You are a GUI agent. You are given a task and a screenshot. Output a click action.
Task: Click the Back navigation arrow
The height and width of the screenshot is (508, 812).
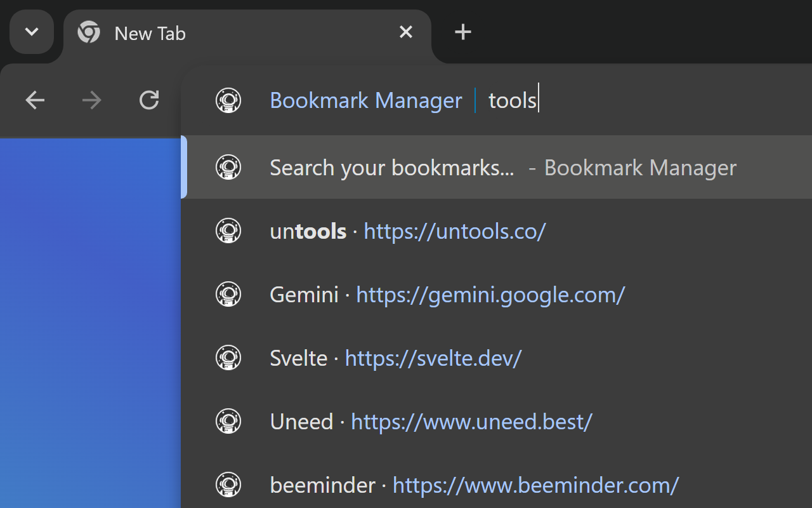(x=35, y=100)
